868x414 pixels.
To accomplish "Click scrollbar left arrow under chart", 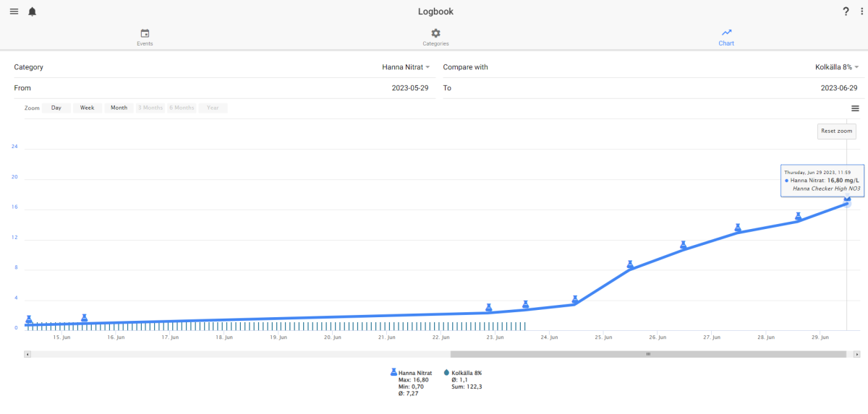I will click(x=27, y=354).
